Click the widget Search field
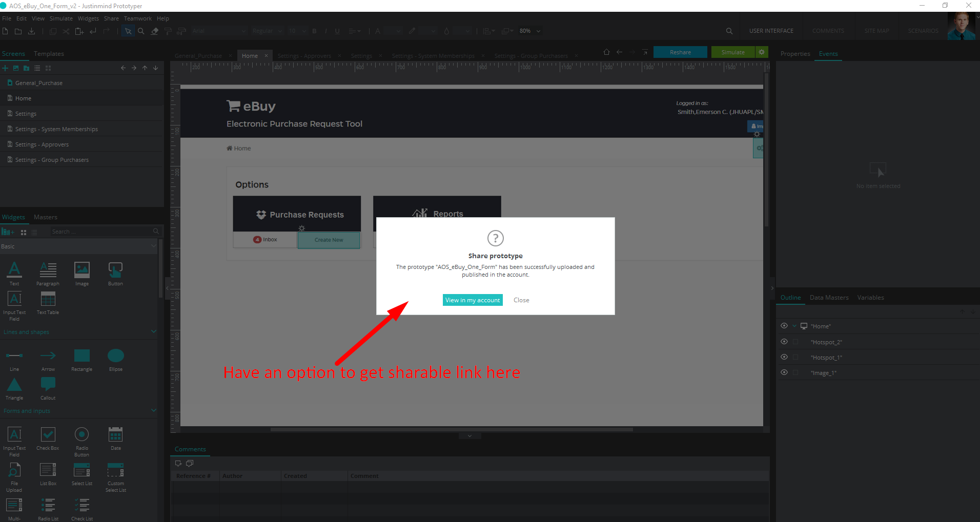The height and width of the screenshot is (522, 980). point(100,232)
